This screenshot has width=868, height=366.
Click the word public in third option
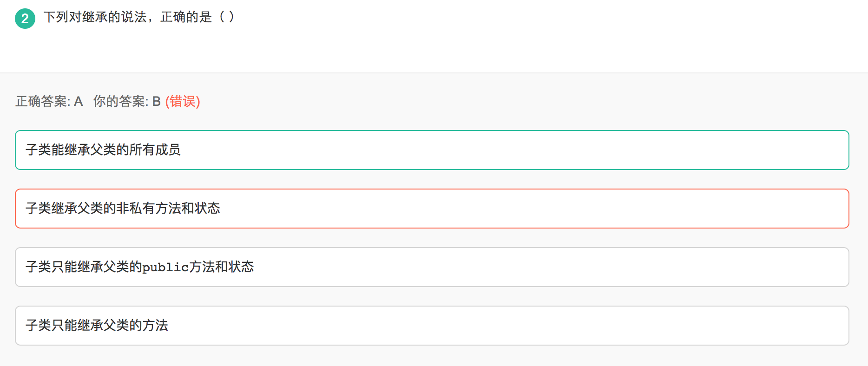165,267
